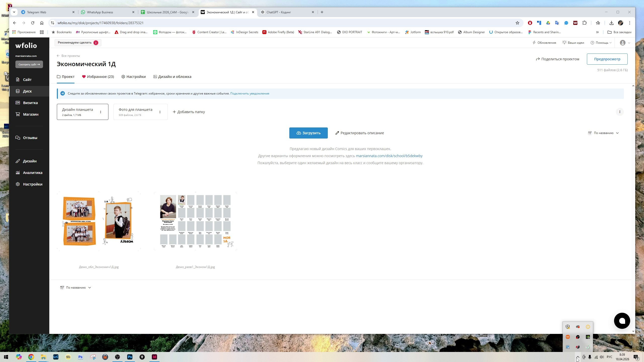The width and height of the screenshot is (644, 362).
Task: Open the Помощь dropdown menu
Action: tap(601, 43)
